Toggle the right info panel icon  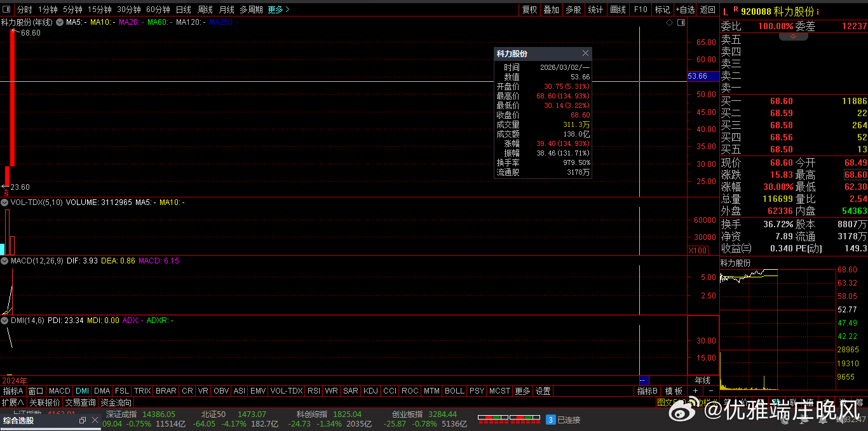(681, 23)
